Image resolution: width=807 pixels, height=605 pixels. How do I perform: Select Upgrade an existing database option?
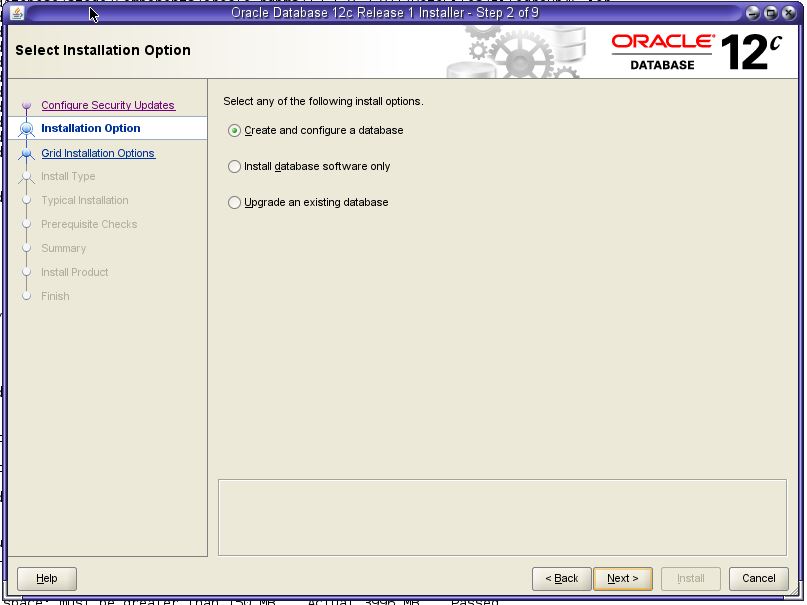click(x=308, y=203)
